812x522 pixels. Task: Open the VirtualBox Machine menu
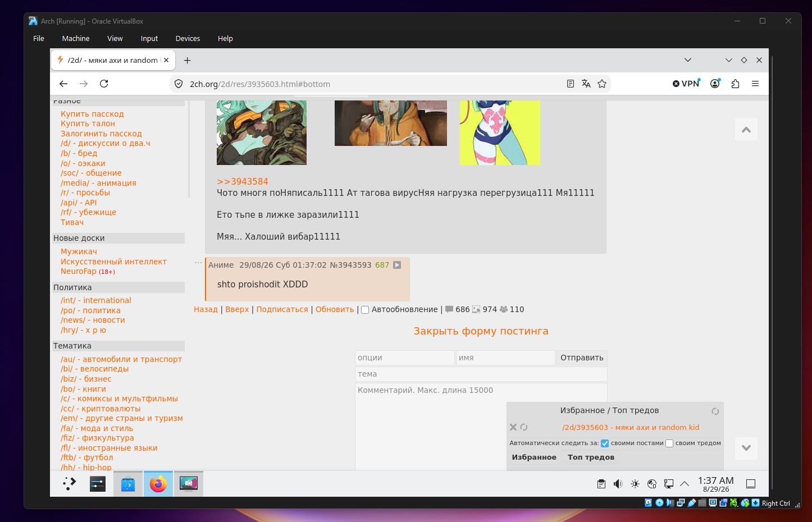point(76,39)
